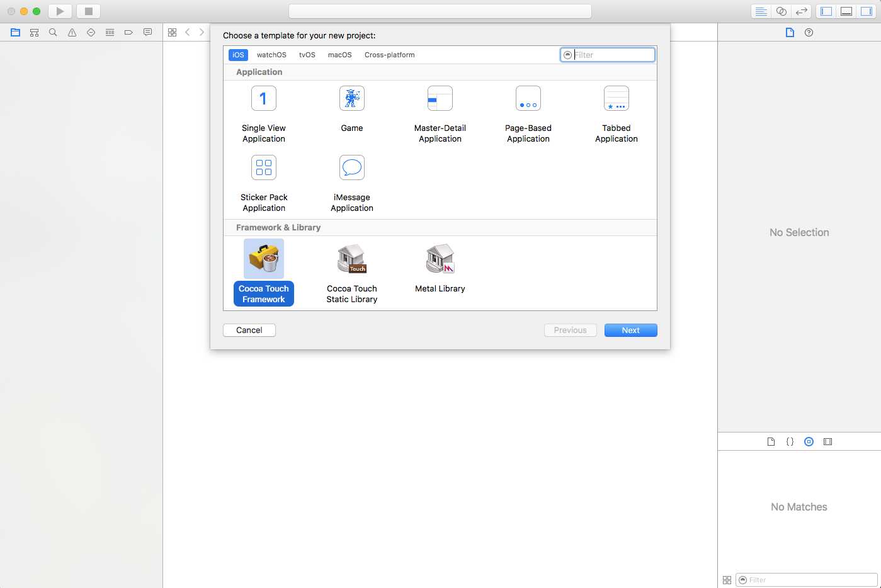The image size is (881, 588).
Task: Show the Object library
Action: pyautogui.click(x=809, y=442)
